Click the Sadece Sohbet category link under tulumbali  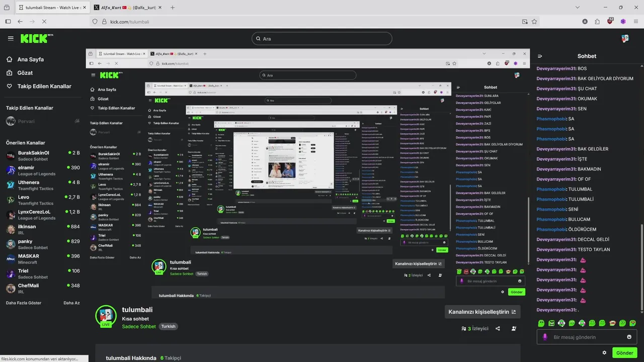(x=139, y=327)
